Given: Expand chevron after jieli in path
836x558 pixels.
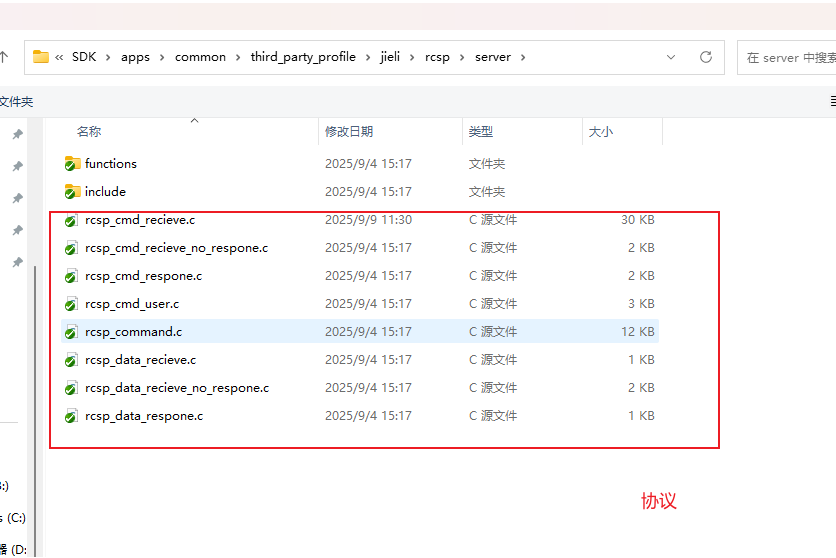Looking at the screenshot, I should click(x=412, y=57).
